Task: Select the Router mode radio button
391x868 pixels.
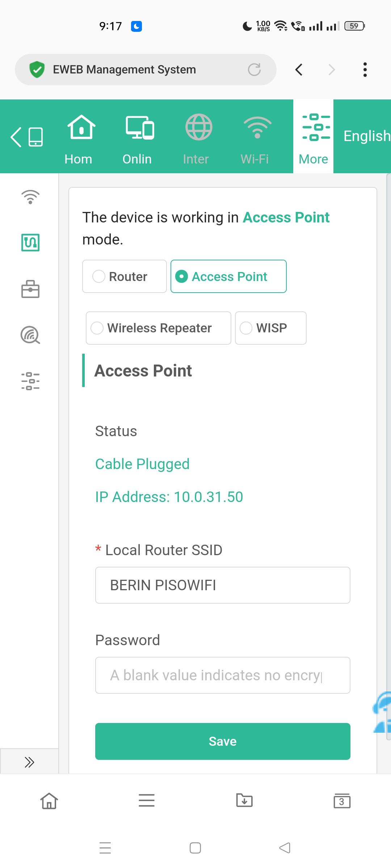Action: (99, 277)
